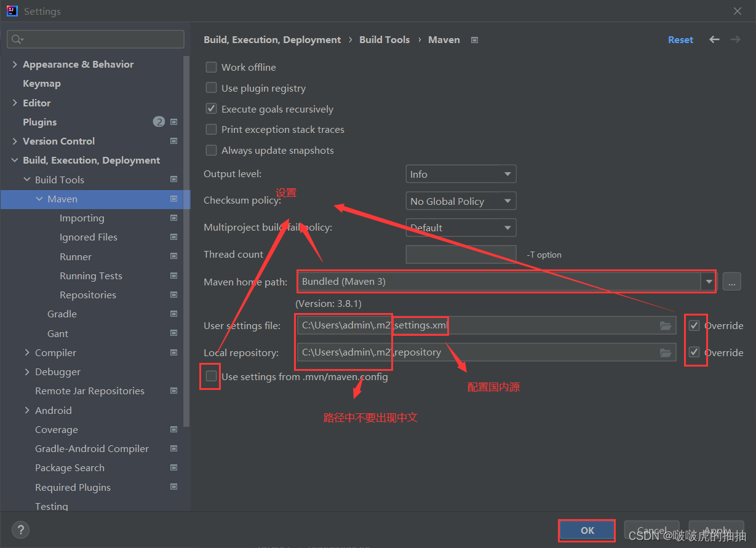Click the project-level icon beside Importing
Viewport: 756px width, 548px height.
pyautogui.click(x=173, y=218)
